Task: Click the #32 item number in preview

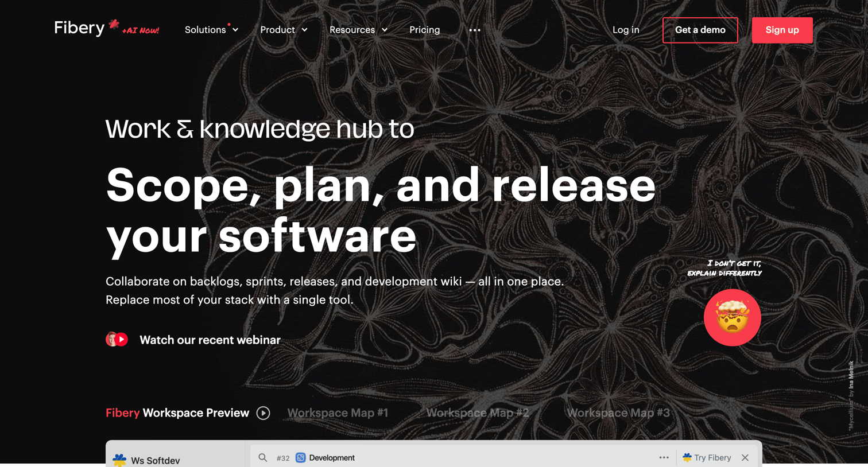Action: pyautogui.click(x=283, y=458)
